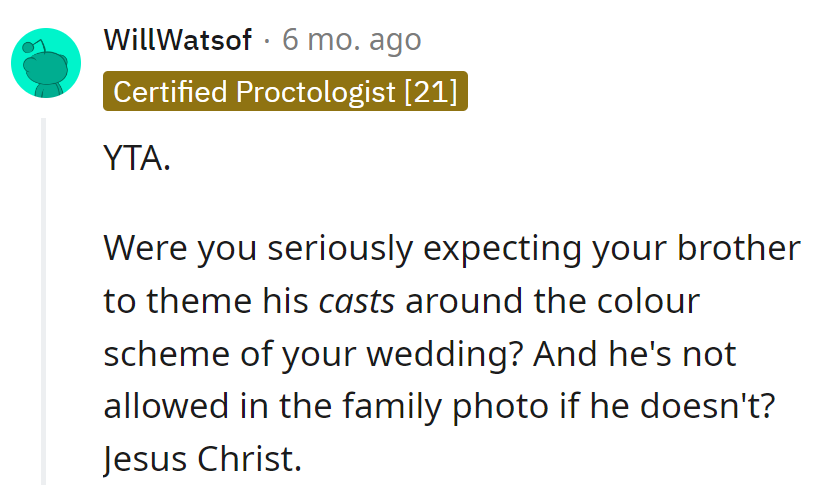Collapse the comment using the thread line
Image resolution: width=835 pixels, height=485 pixels.
pyautogui.click(x=43, y=300)
